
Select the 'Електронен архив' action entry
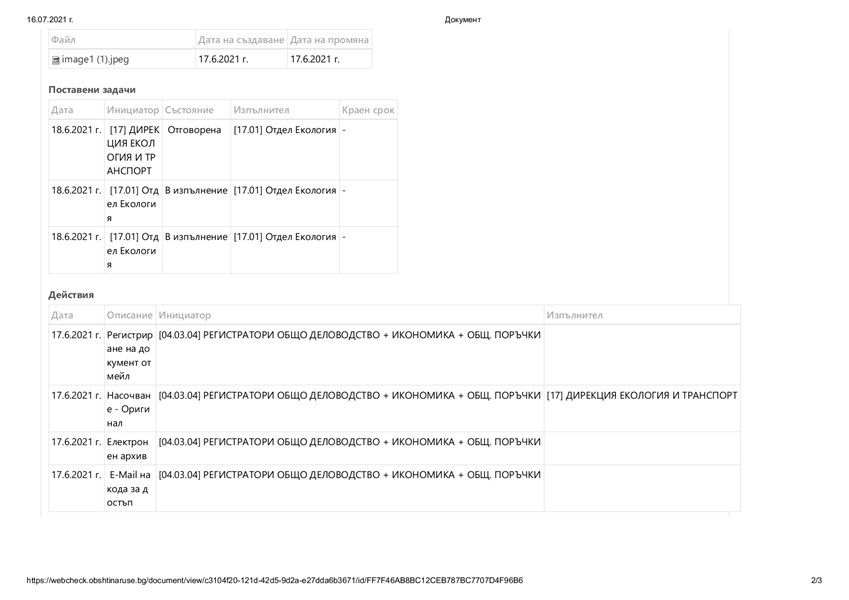tap(129, 449)
